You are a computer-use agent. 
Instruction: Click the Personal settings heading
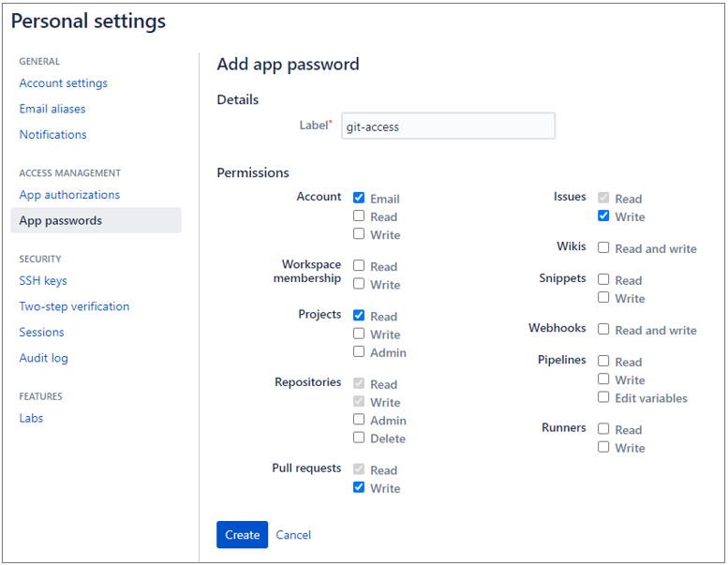pyautogui.click(x=88, y=22)
